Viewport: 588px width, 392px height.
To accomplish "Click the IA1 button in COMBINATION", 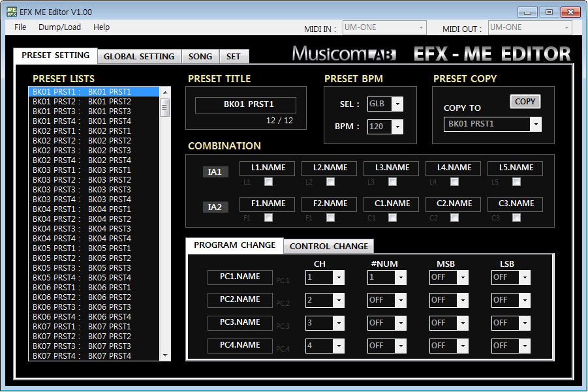I will [x=215, y=172].
